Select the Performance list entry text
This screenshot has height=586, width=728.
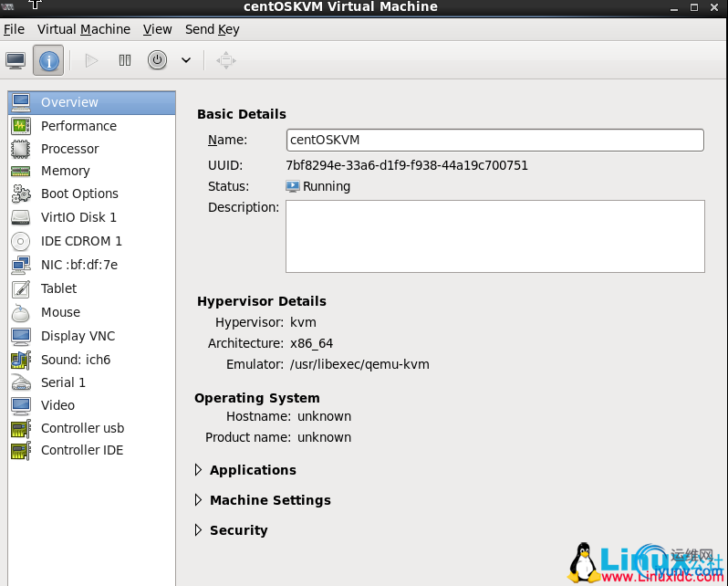pyautogui.click(x=79, y=126)
